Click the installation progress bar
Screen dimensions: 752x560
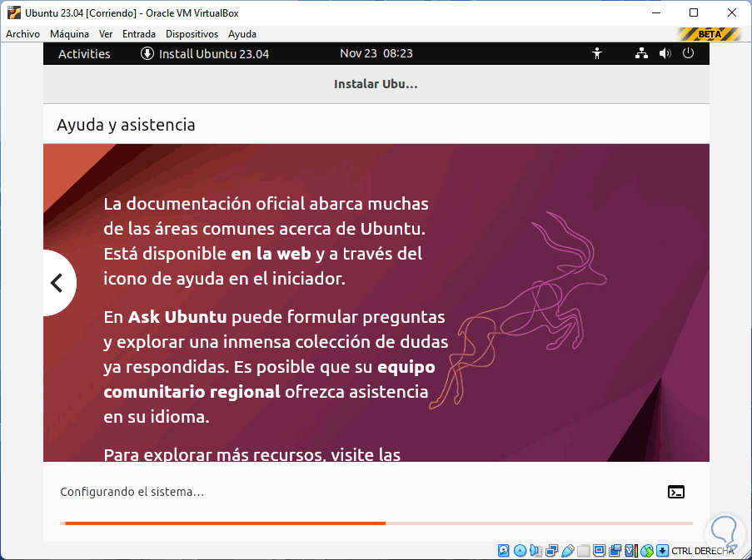point(376,523)
